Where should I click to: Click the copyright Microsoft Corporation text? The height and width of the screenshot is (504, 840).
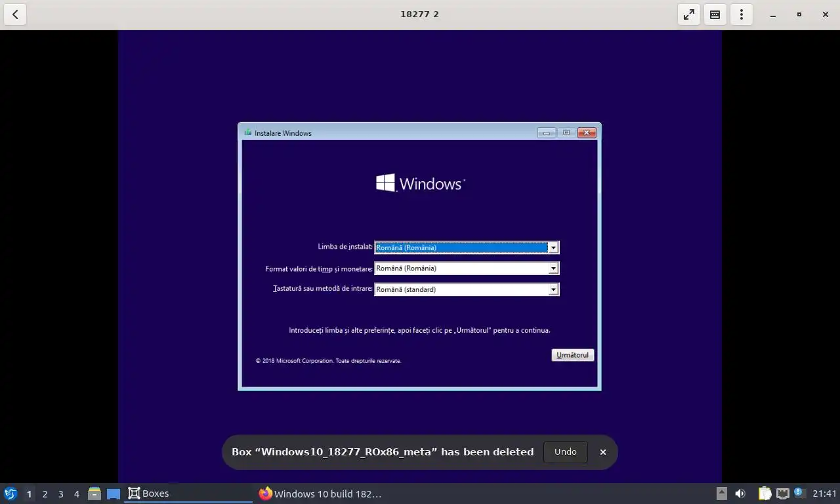tap(328, 361)
